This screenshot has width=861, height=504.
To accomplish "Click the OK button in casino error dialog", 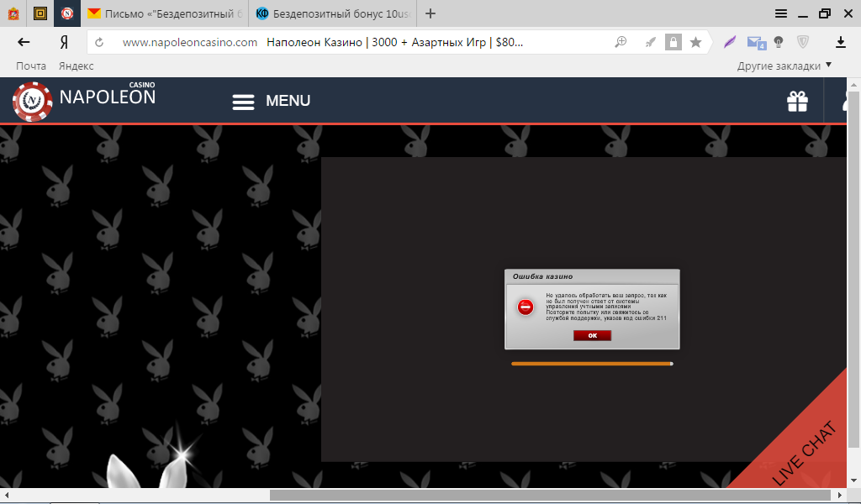I will tap(592, 336).
